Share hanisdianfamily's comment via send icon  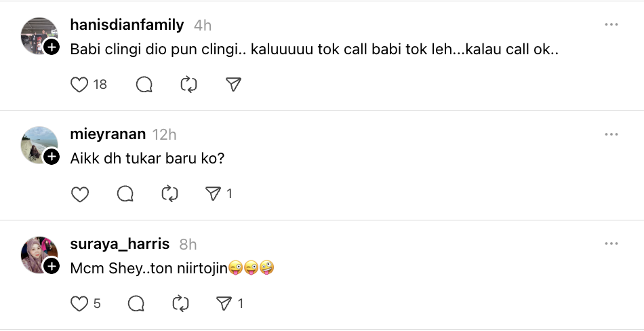(x=233, y=85)
